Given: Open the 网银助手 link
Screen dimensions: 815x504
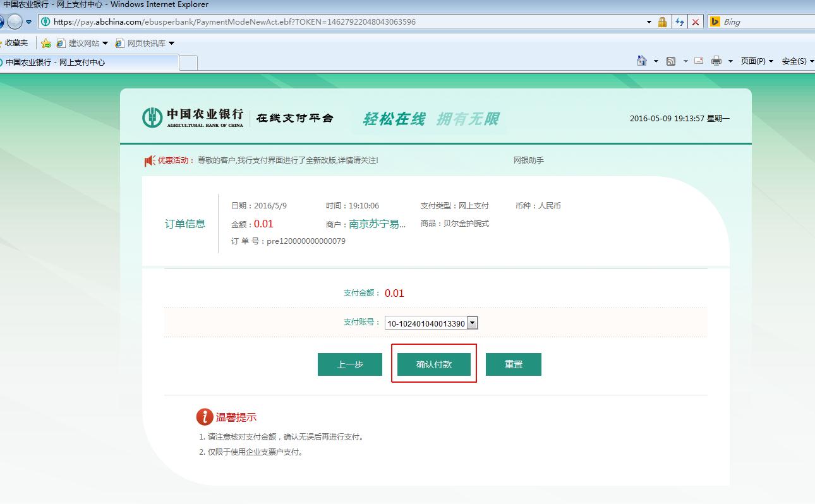Looking at the screenshot, I should (529, 160).
